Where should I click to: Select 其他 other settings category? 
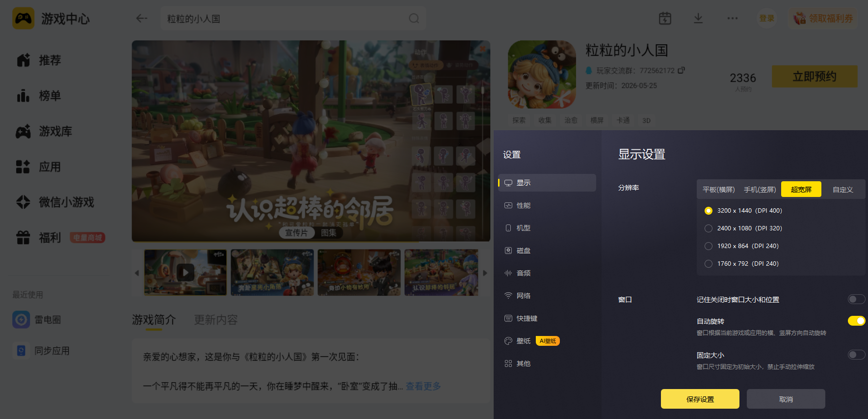point(547,363)
